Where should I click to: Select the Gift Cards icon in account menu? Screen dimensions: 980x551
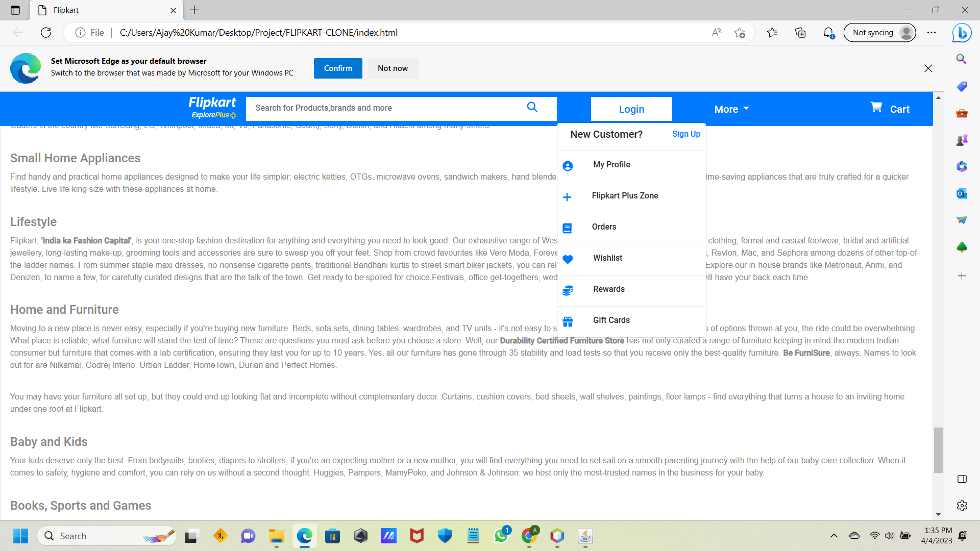click(x=568, y=321)
